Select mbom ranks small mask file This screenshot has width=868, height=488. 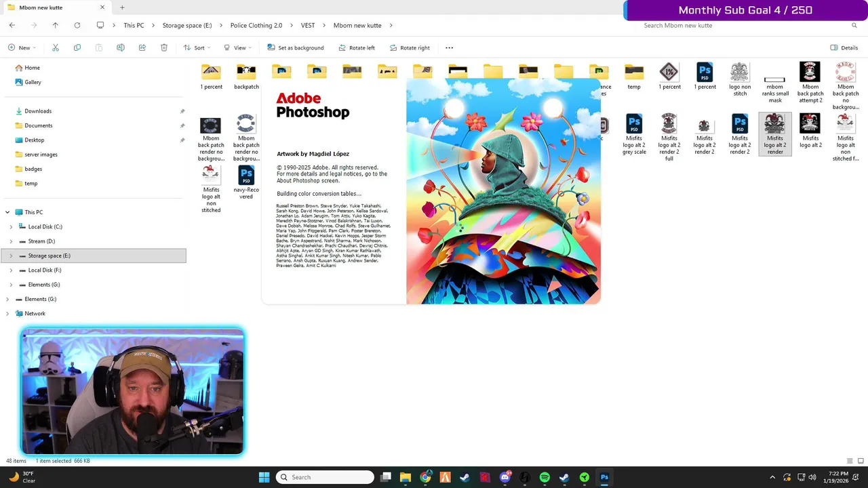[x=775, y=83]
